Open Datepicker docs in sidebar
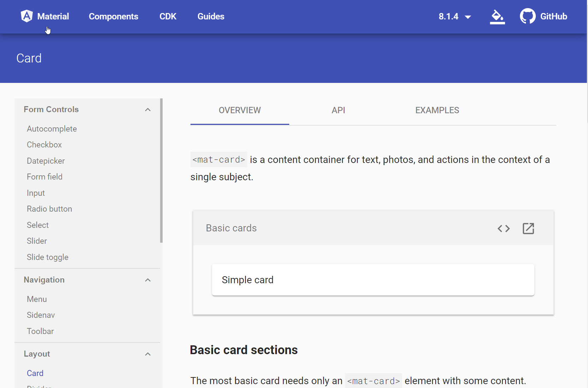The width and height of the screenshot is (588, 388). (46, 161)
